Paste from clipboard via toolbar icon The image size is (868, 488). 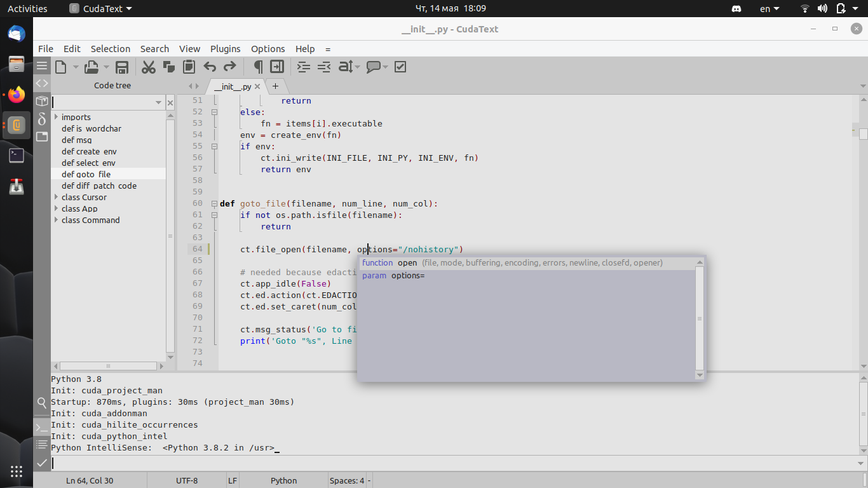tap(189, 67)
